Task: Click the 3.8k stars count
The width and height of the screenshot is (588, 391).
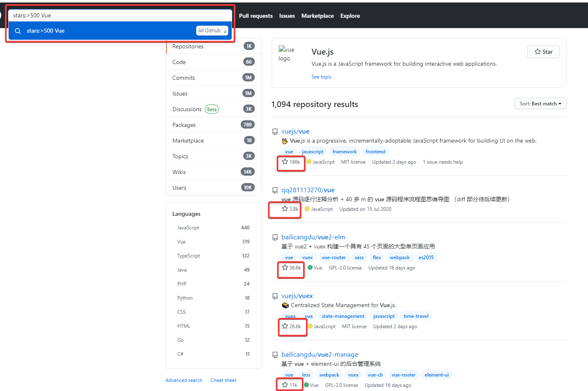Action: [x=290, y=209]
